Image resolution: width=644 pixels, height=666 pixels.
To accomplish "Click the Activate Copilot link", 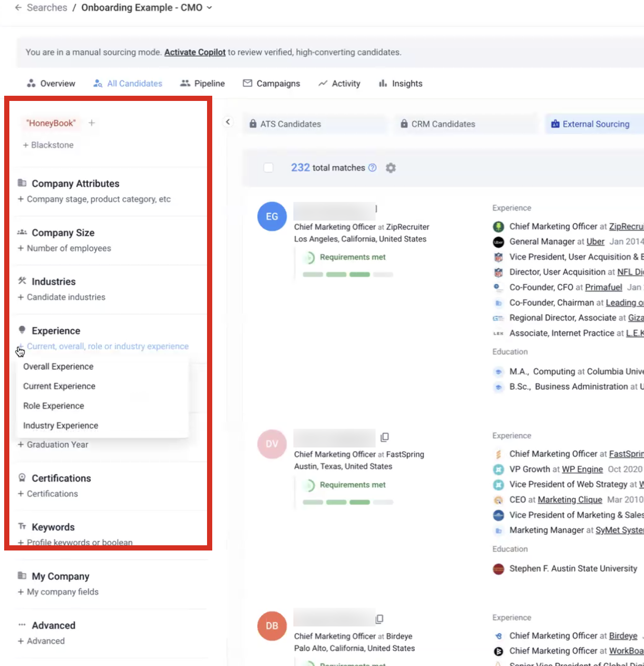I will [x=195, y=52].
